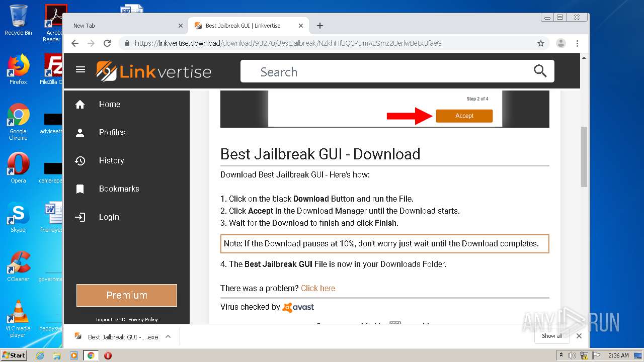The height and width of the screenshot is (362, 644).
Task: Expand download item options chevron
Action: pos(168,336)
